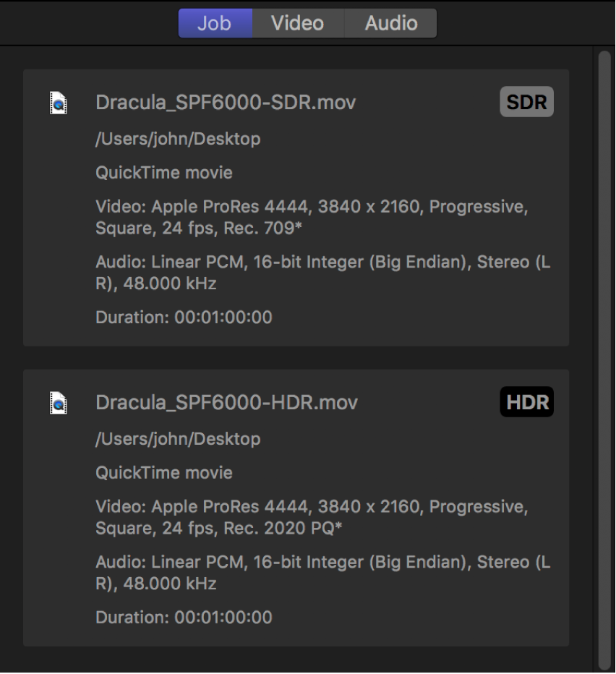
Task: Toggle the HDR label on the second movie
Action: point(526,402)
